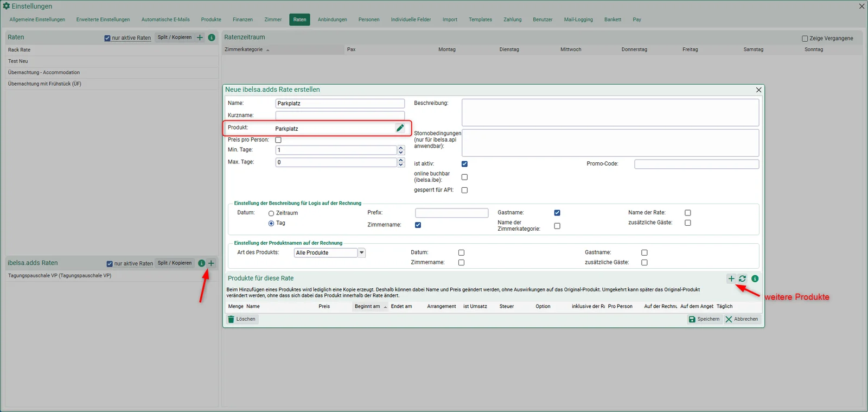868x412 pixels.
Task: Uncheck the ist aktiv checkbox
Action: click(x=464, y=164)
